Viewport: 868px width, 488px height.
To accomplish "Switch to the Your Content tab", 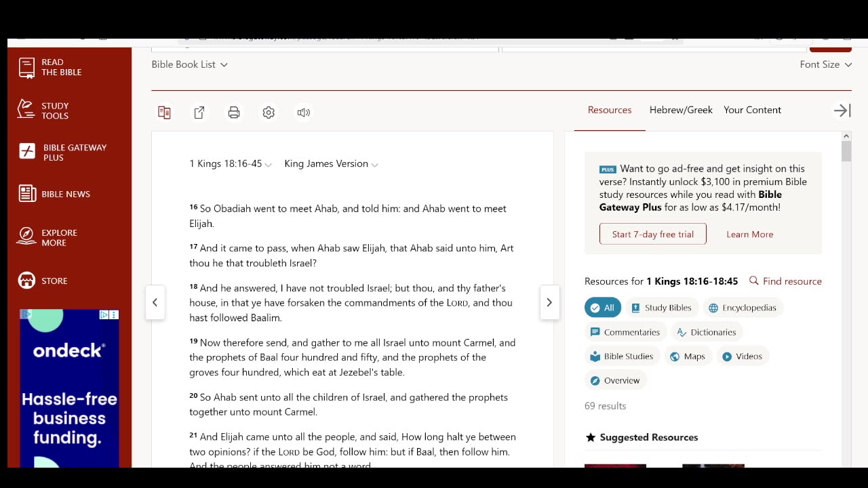I will (x=752, y=110).
